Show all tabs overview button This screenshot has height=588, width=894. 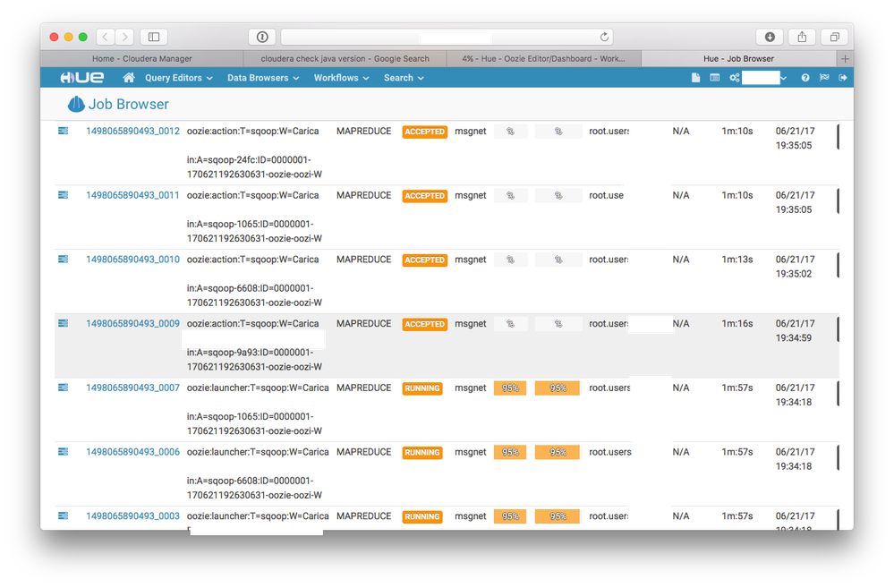(x=835, y=37)
